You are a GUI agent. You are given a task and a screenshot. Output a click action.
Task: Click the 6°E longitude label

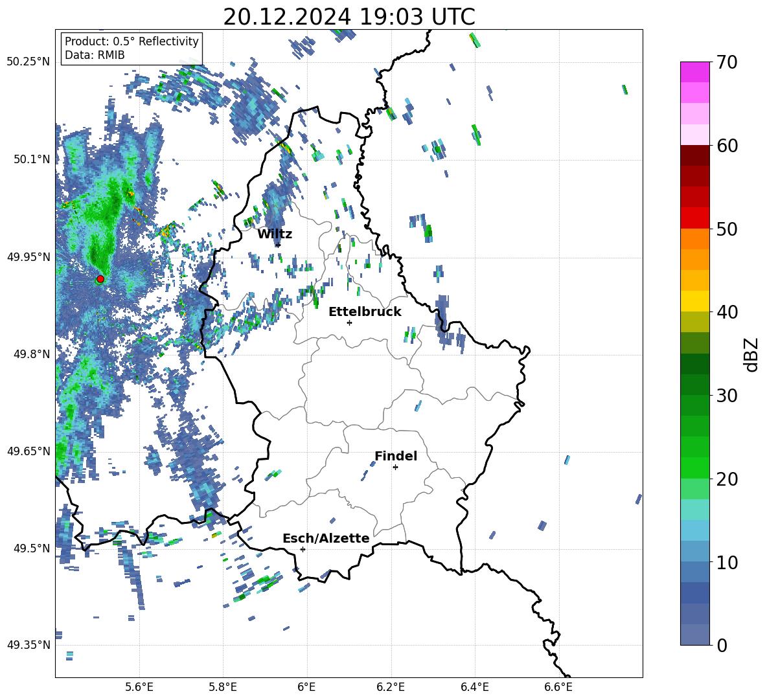306,687
